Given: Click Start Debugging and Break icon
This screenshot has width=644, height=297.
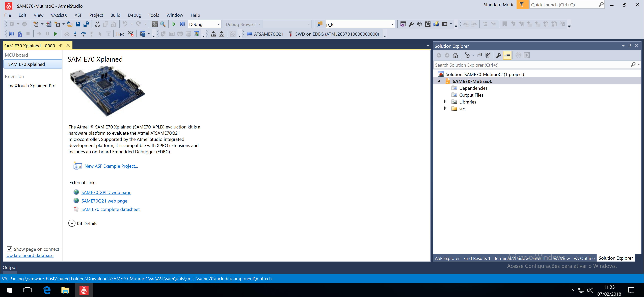Looking at the screenshot, I should pos(182,24).
